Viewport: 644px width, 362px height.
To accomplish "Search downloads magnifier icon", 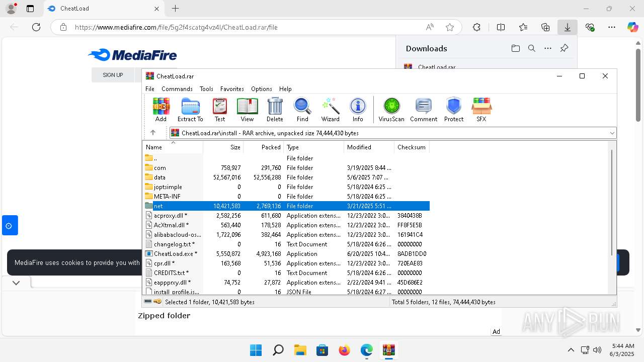I will 532,48.
